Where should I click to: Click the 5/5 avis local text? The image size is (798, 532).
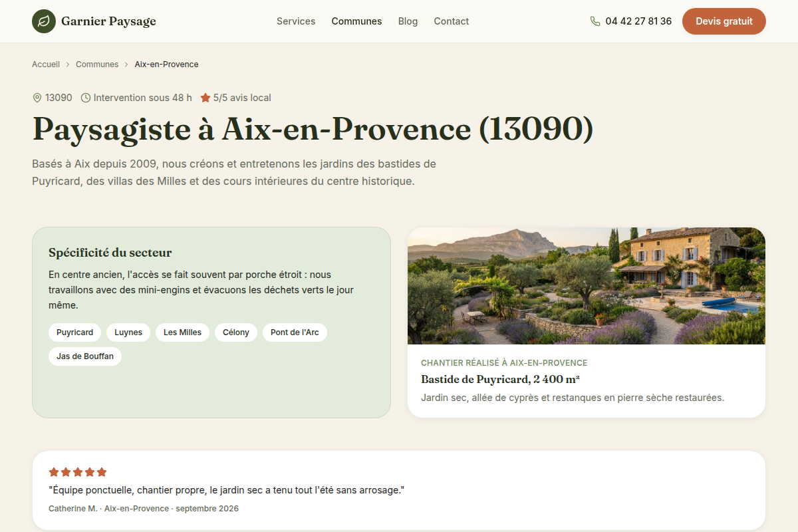click(x=242, y=98)
